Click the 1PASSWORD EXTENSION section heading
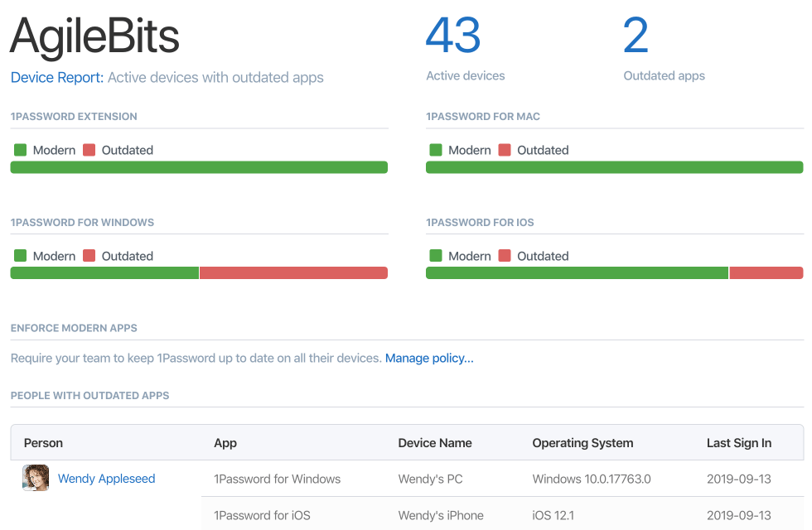 click(74, 117)
